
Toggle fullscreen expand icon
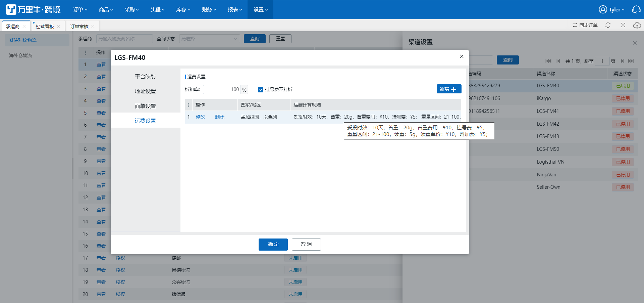tap(623, 25)
